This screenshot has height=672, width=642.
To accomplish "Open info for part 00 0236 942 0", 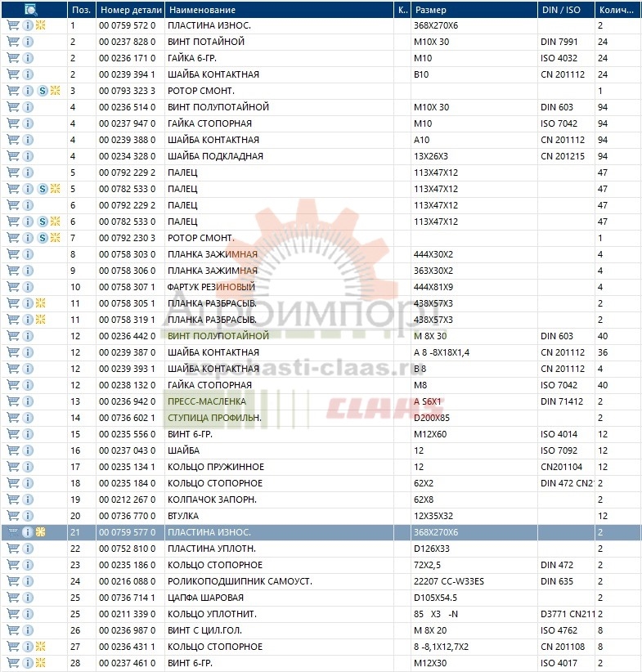I will [28, 401].
